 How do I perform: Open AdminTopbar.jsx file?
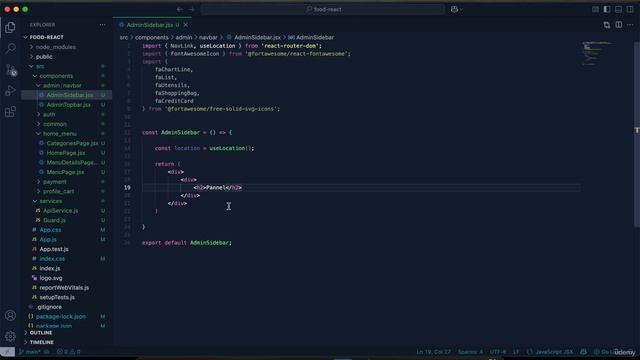click(67, 105)
